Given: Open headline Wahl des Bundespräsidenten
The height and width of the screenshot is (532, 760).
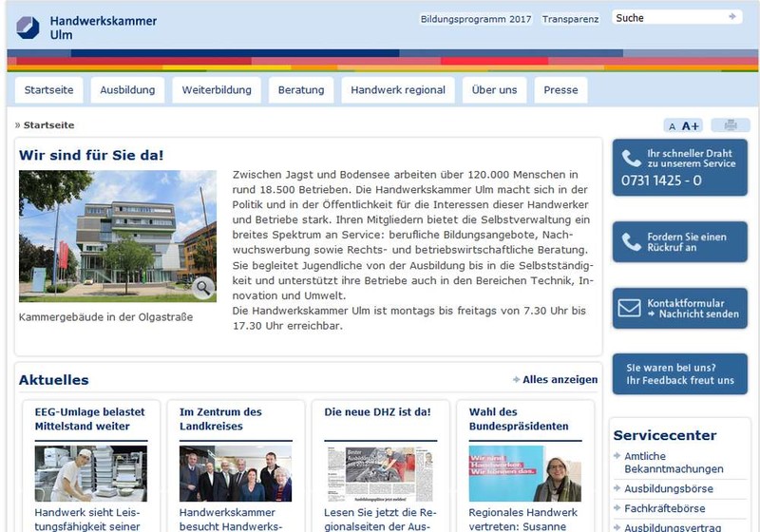Looking at the screenshot, I should pyautogui.click(x=519, y=419).
